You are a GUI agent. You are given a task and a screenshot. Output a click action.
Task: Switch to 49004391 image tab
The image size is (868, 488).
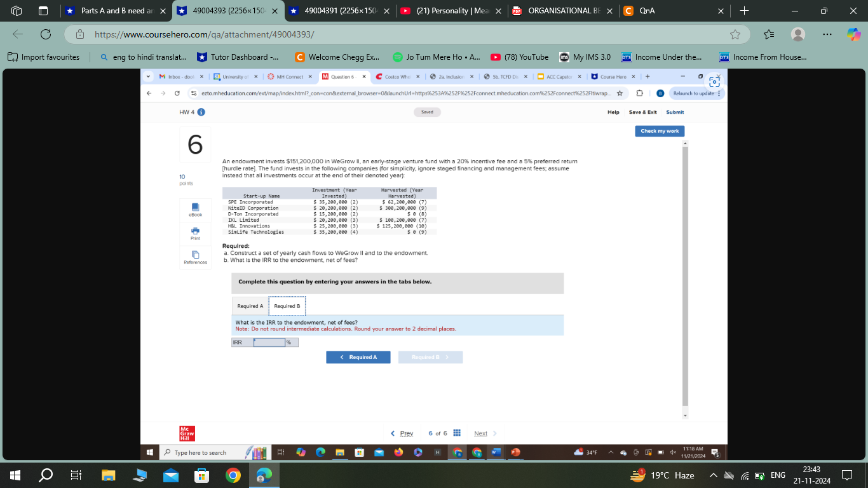click(339, 11)
